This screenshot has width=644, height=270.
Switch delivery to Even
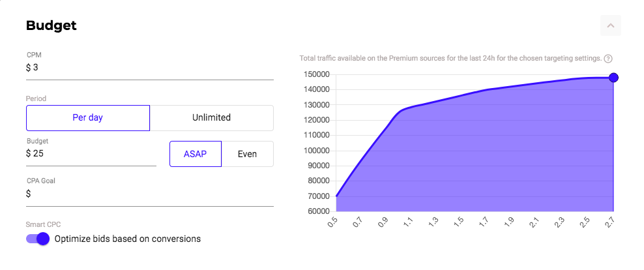tap(247, 154)
